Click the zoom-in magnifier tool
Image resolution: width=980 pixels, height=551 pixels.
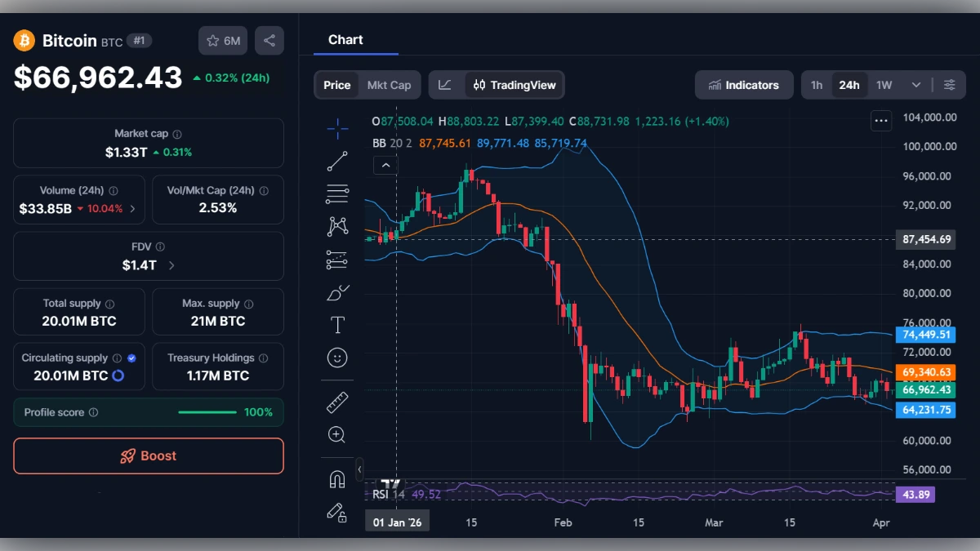pos(337,434)
